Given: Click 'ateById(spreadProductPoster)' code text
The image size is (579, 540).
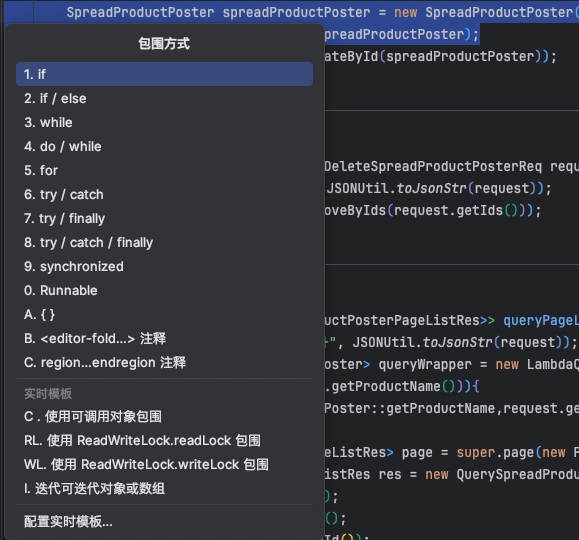Looking at the screenshot, I should (432, 57).
